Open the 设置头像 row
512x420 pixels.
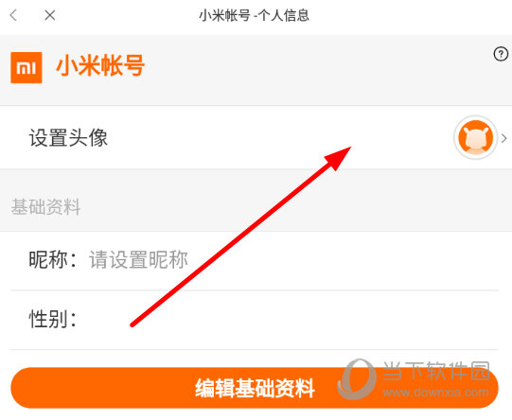point(256,137)
